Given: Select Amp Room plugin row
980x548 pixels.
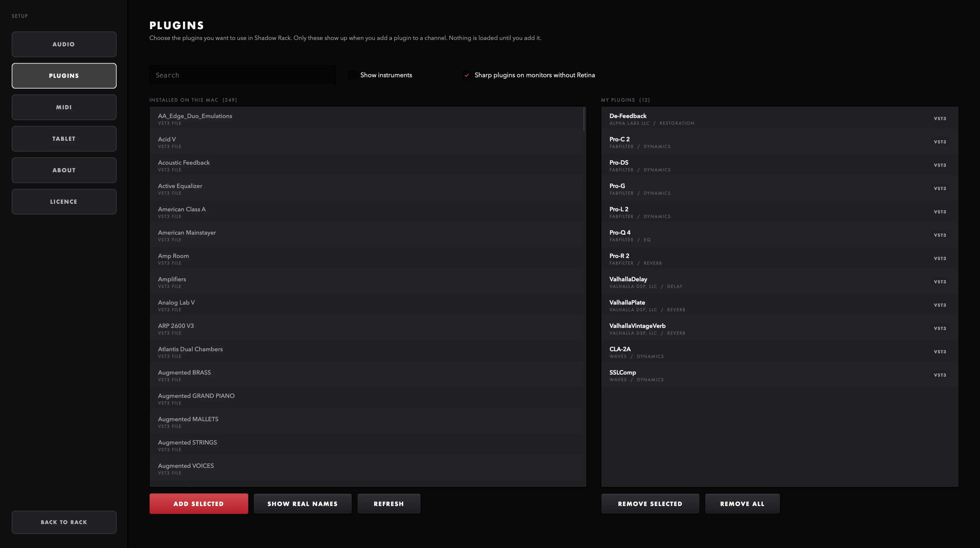Looking at the screenshot, I should (366, 259).
